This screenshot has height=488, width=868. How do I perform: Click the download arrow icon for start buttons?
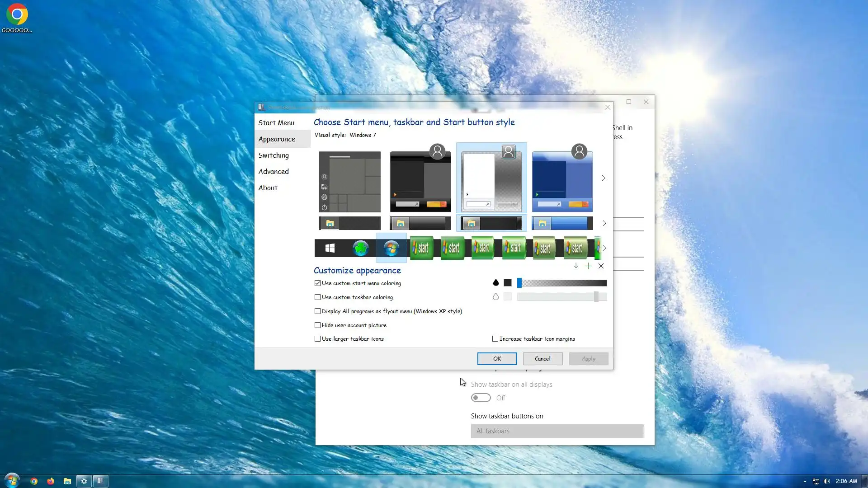576,266
